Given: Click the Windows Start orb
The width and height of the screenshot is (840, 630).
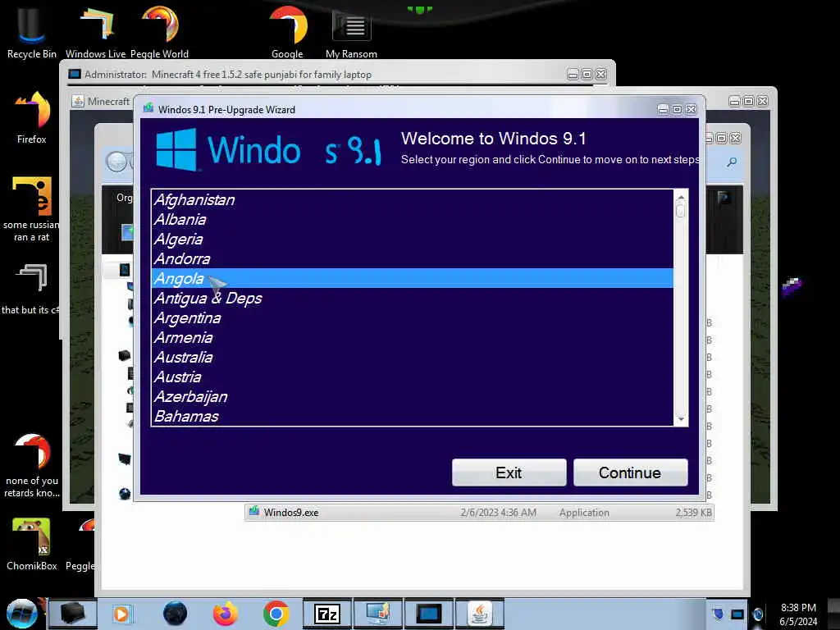Looking at the screenshot, I should pyautogui.click(x=21, y=614).
